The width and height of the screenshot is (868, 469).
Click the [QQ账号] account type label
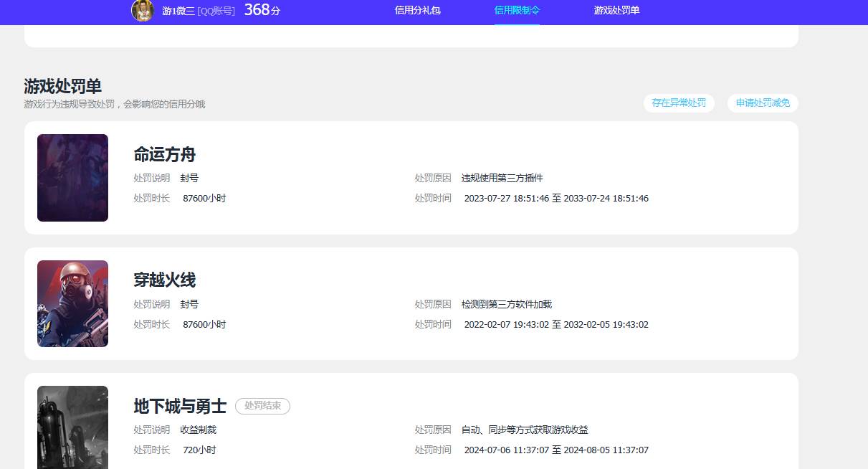pyautogui.click(x=216, y=11)
